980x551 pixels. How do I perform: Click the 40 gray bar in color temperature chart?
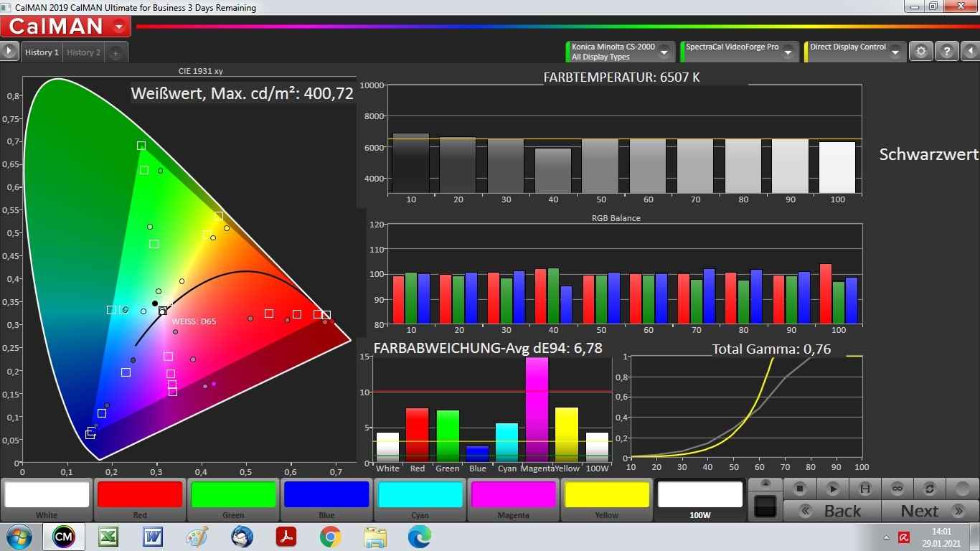point(553,171)
